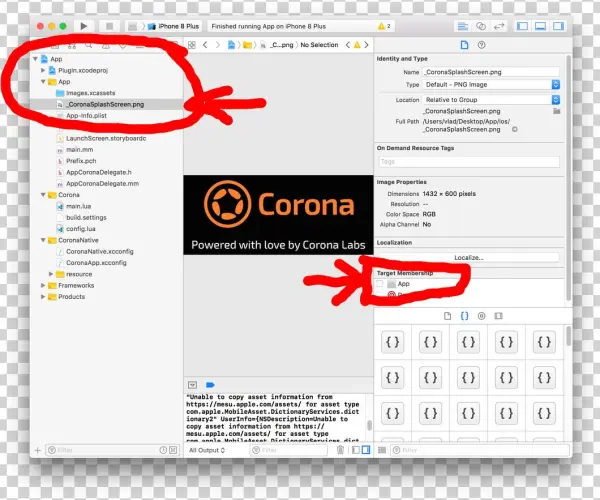
Task: Select the iPhone 8 Plus run destination
Action: [x=174, y=26]
